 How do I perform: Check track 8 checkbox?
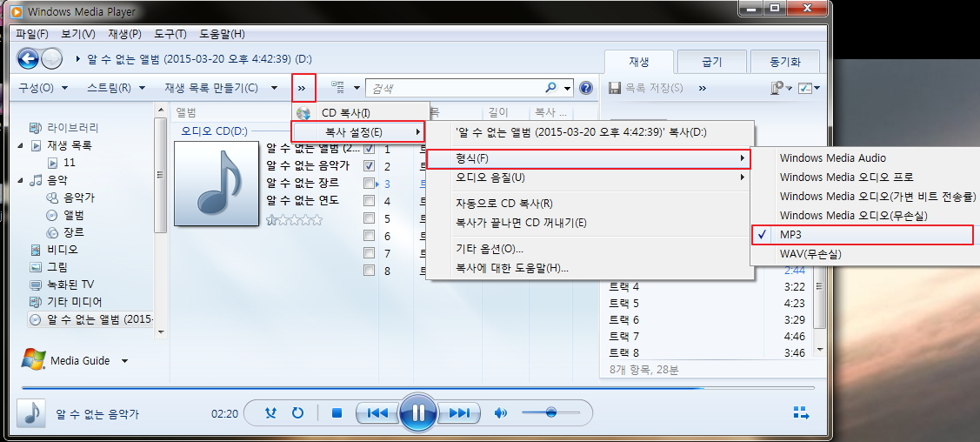370,271
